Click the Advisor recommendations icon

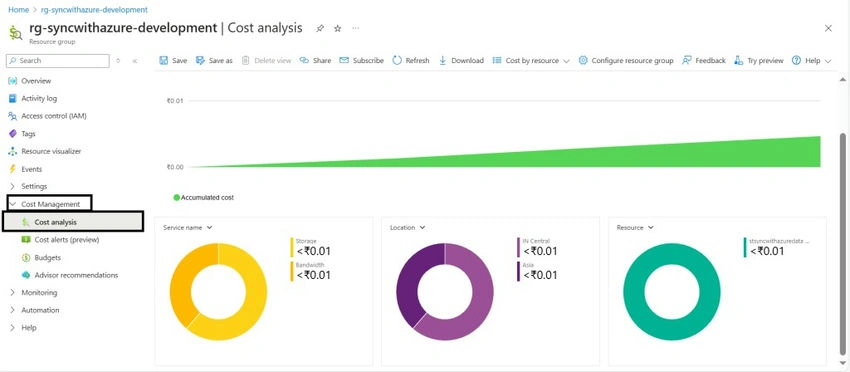tap(26, 275)
